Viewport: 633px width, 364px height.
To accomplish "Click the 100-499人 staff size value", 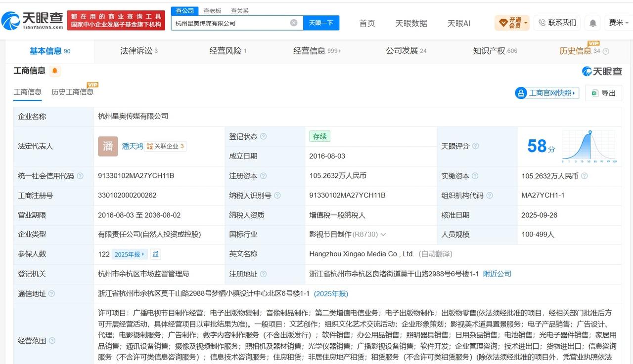I will [538, 235].
